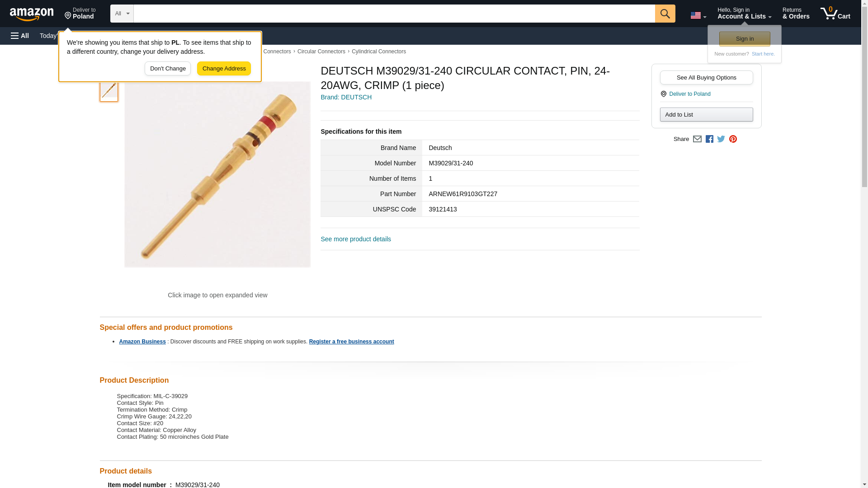Click the Change Address button
This screenshot has height=488, width=868.
224,69
